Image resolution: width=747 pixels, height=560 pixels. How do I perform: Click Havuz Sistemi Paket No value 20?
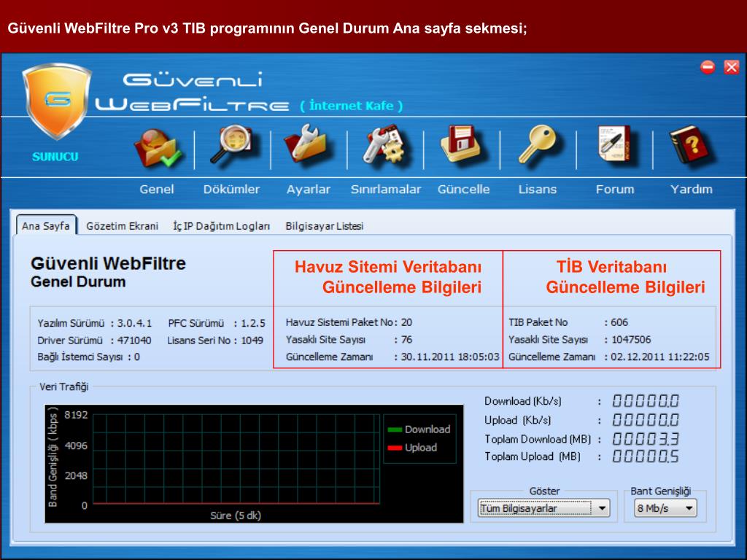click(x=406, y=322)
